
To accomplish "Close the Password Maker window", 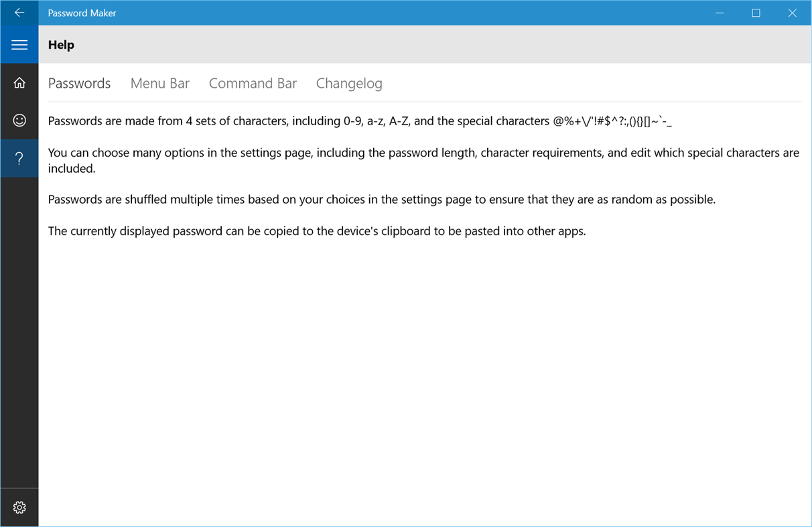I will [x=792, y=13].
